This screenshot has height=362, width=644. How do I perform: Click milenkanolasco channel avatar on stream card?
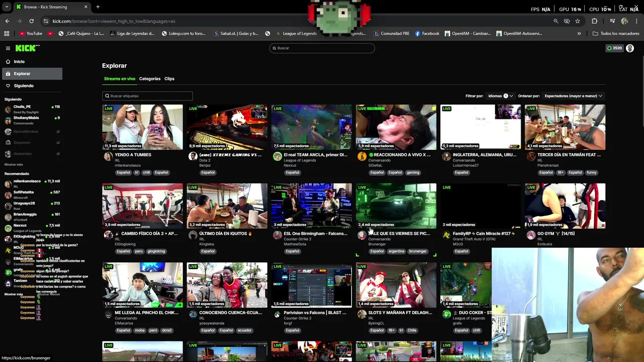coord(108,156)
